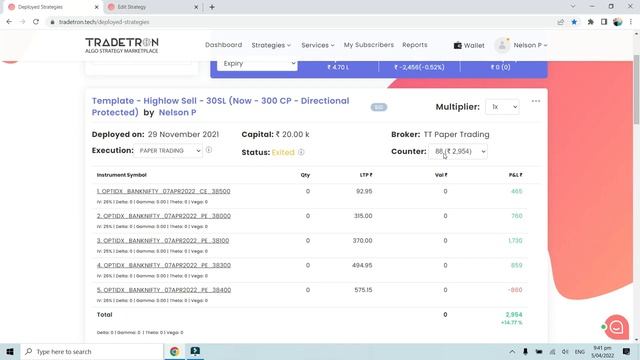Expand the Nelson P account menu
640x360 pixels.
click(530, 45)
